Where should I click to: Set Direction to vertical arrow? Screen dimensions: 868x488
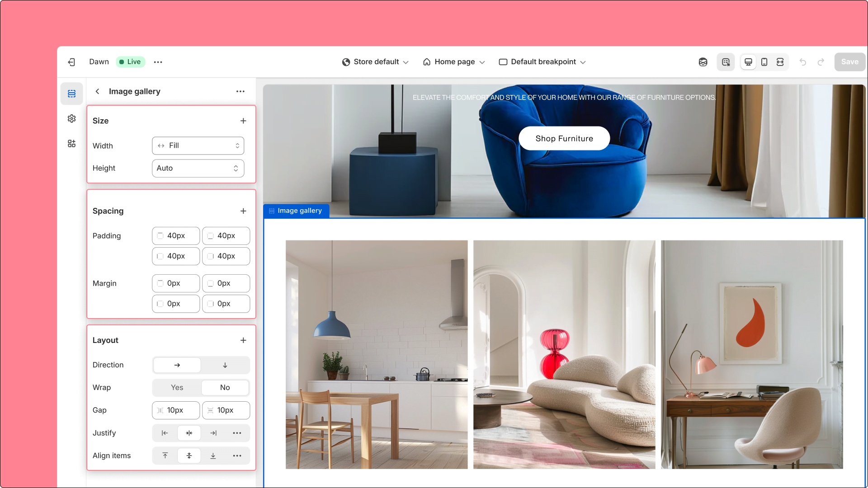pos(225,365)
